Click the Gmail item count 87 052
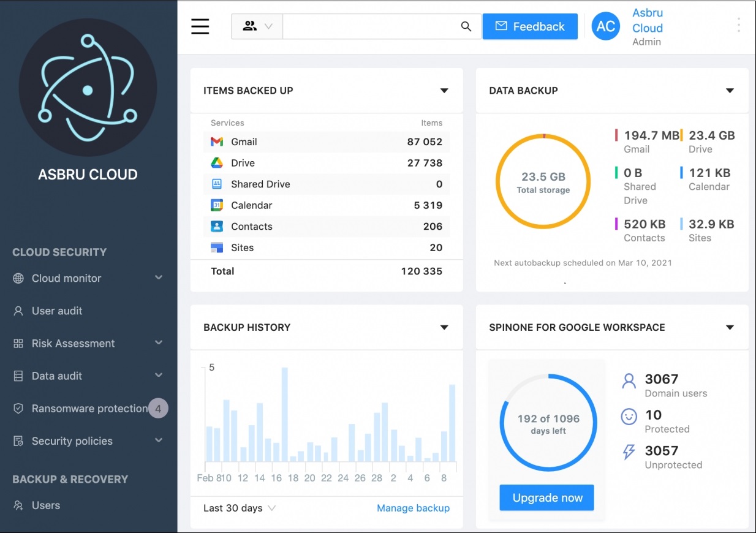The height and width of the screenshot is (533, 756). 425,142
